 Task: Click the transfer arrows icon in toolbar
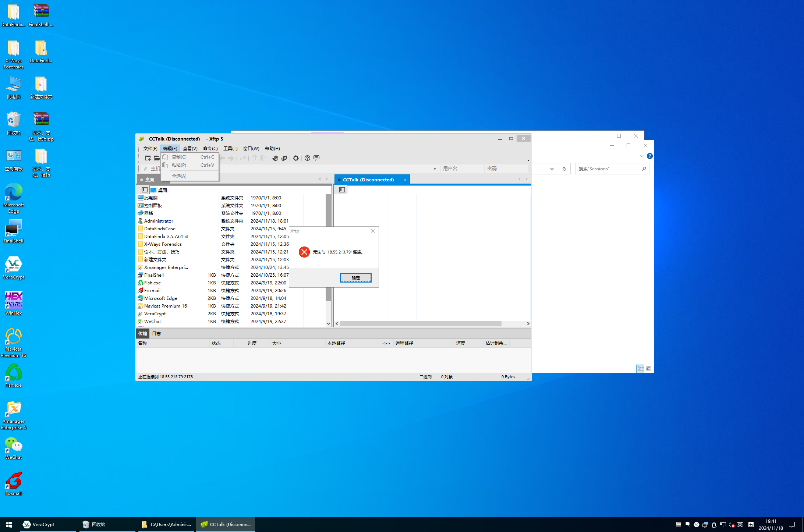click(243, 158)
